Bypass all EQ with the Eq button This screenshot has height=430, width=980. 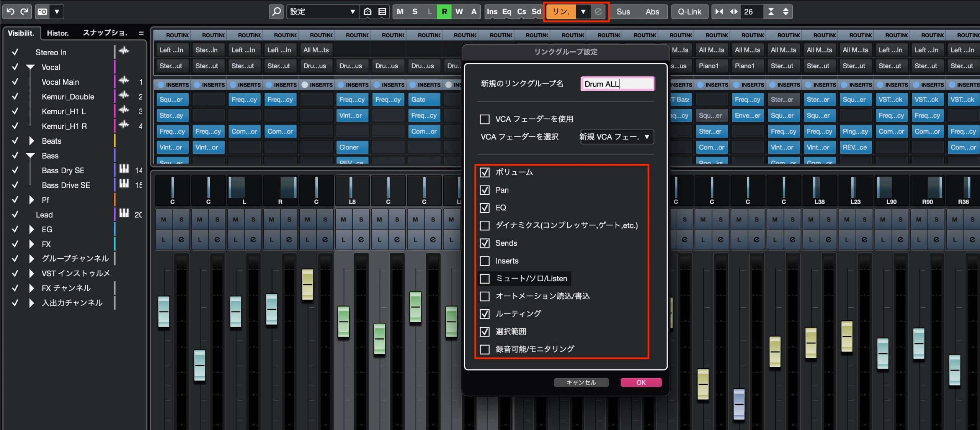point(506,11)
